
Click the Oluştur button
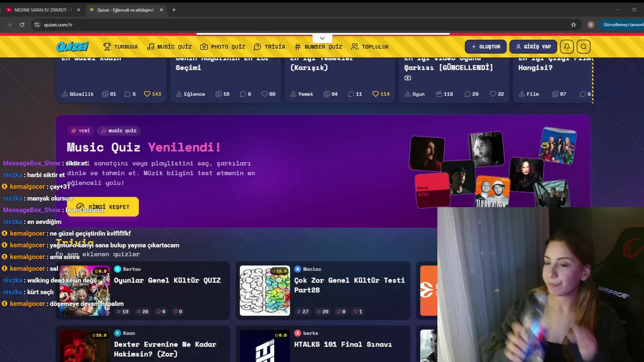pyautogui.click(x=486, y=47)
